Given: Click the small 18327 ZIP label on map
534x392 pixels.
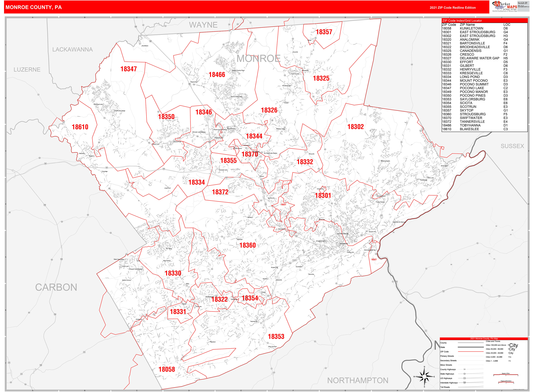Looking at the screenshot, I should point(374,260).
